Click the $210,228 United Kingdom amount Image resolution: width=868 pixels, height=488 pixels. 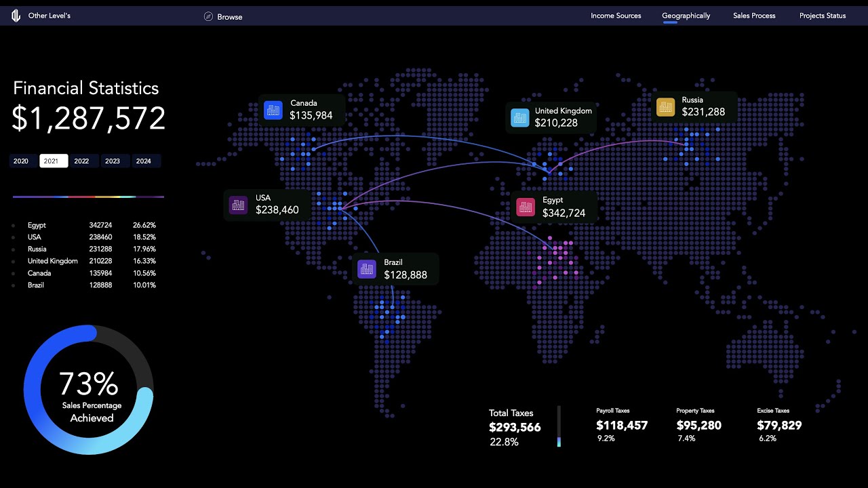556,123
